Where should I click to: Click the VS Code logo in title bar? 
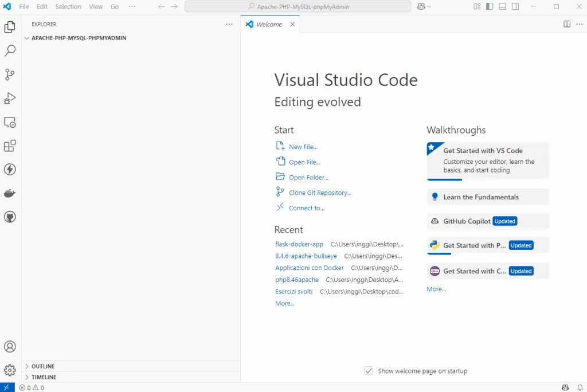(7, 6)
